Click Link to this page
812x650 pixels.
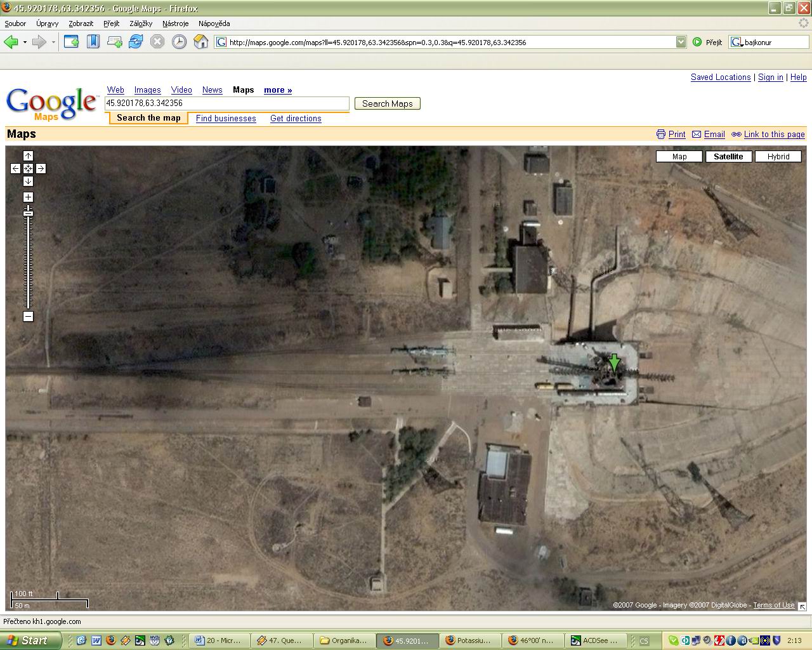click(768, 135)
